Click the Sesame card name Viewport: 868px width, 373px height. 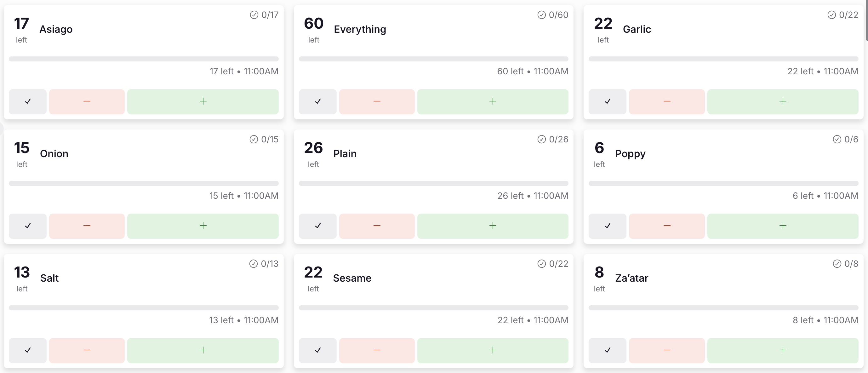point(352,278)
